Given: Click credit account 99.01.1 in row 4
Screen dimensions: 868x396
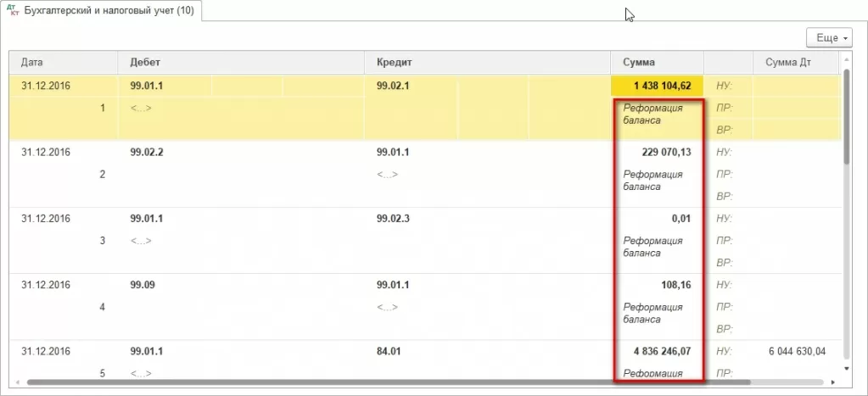Looking at the screenshot, I should click(393, 285).
